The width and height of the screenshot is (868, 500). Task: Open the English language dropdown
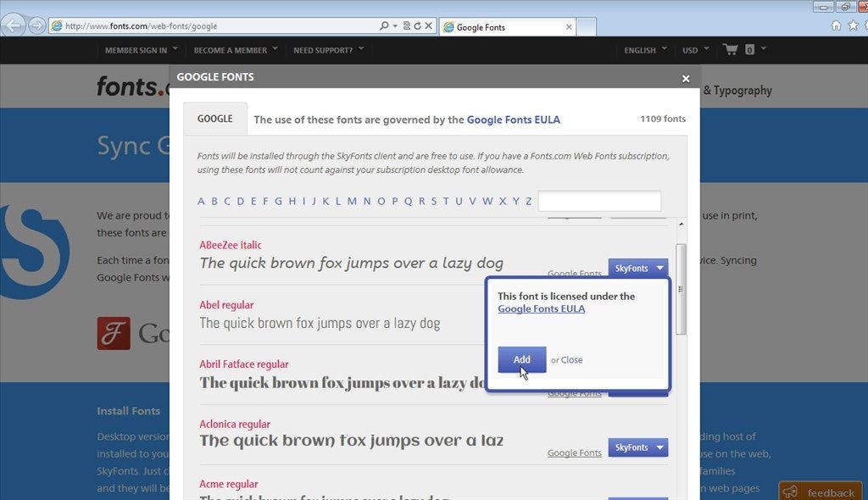645,50
